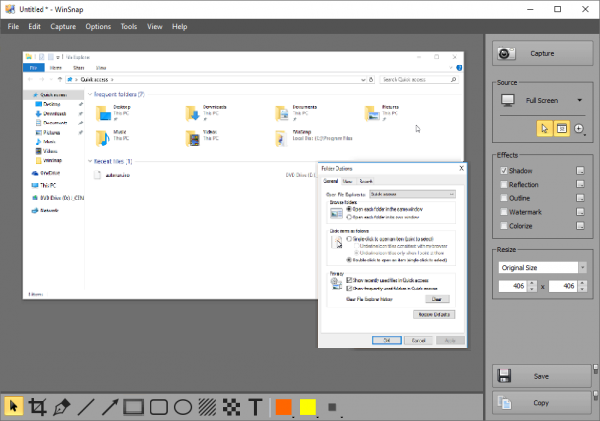Pick the orange color swatch
This screenshot has height=421, width=600.
[x=284, y=407]
